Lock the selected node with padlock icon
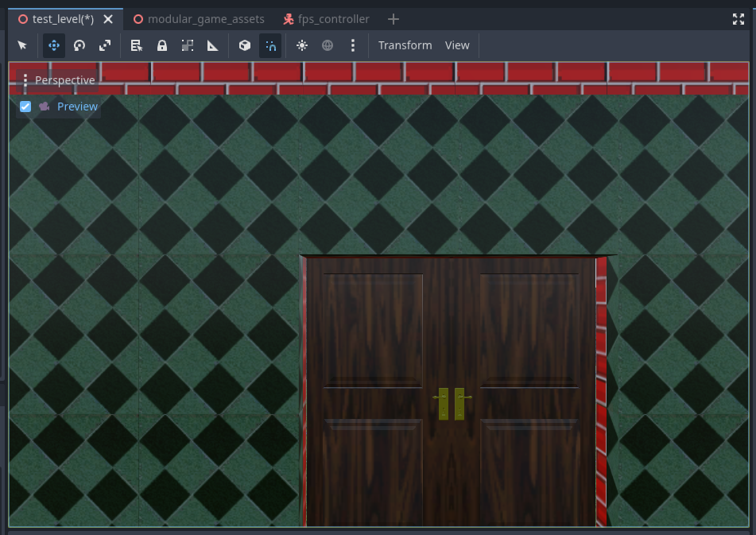The height and width of the screenshot is (535, 756). 162,45
